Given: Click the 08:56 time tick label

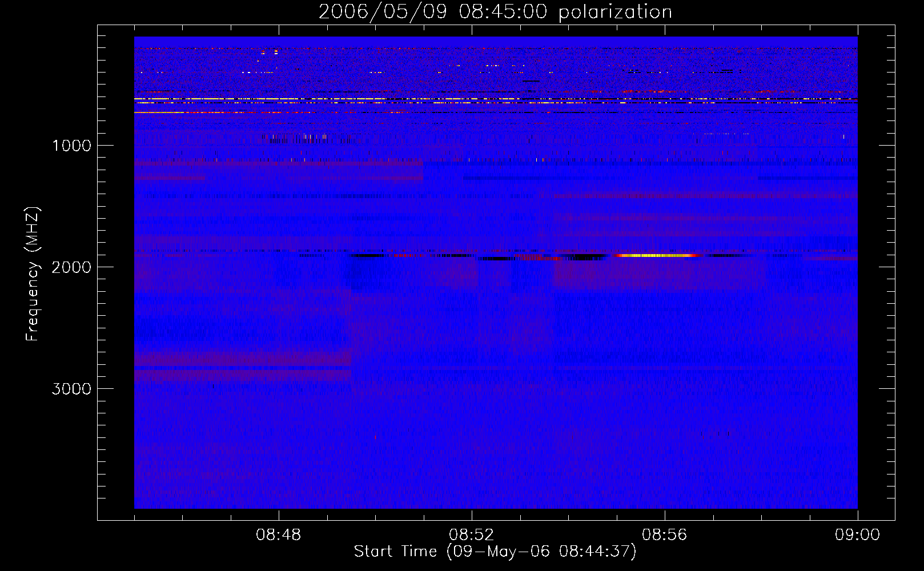Looking at the screenshot, I should (x=665, y=535).
